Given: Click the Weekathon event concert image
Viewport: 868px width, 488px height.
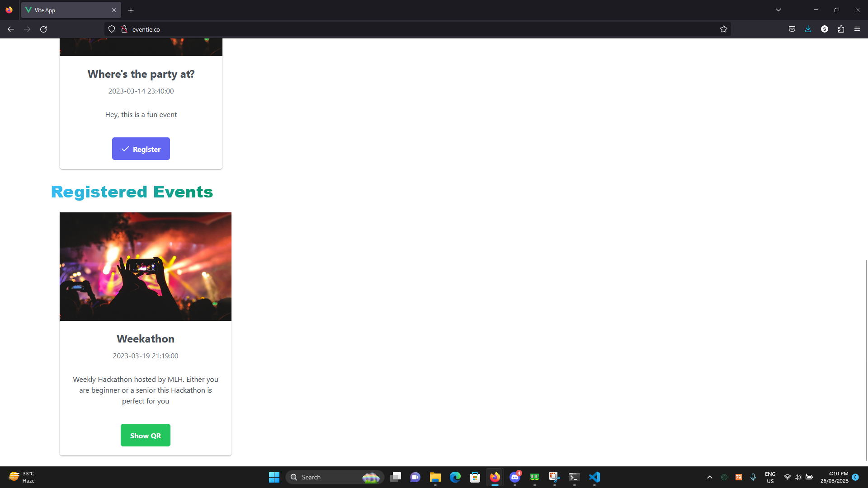Looking at the screenshot, I should tap(145, 266).
